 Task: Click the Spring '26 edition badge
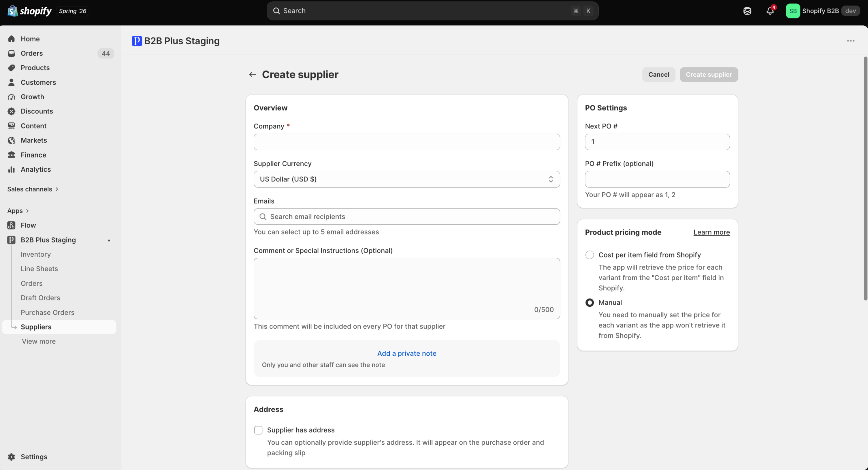72,11
